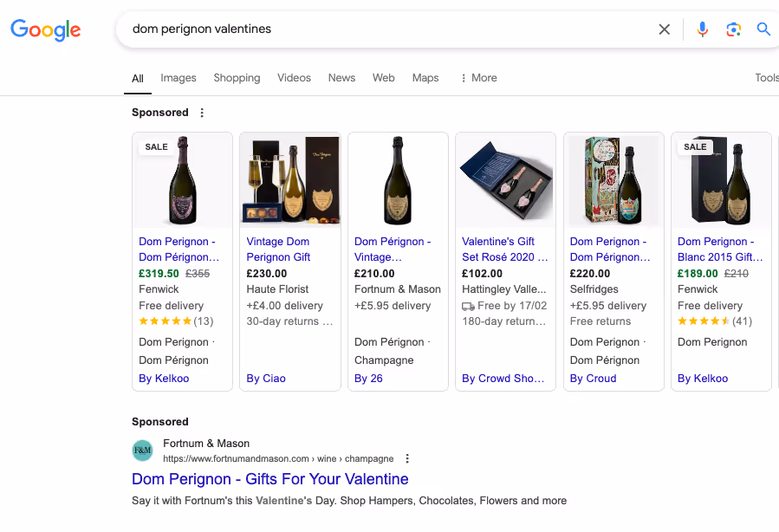Screen dimensions: 779x532
Task: Click the lower Sponsored heading
Action: (x=160, y=422)
